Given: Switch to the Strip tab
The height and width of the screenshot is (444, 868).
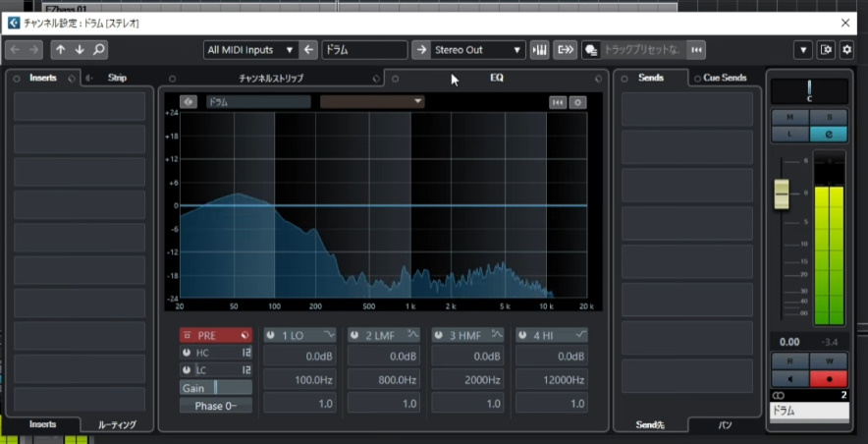Looking at the screenshot, I should [x=117, y=78].
